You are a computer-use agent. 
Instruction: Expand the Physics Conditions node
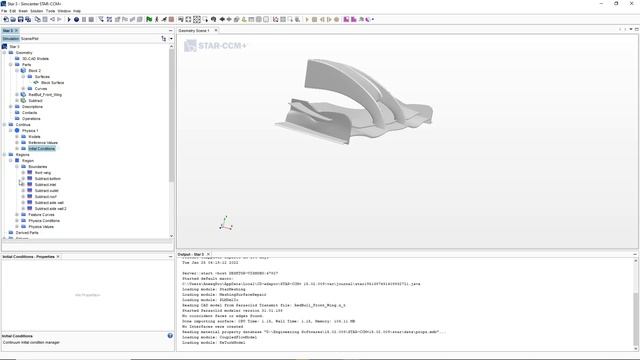pos(17,220)
